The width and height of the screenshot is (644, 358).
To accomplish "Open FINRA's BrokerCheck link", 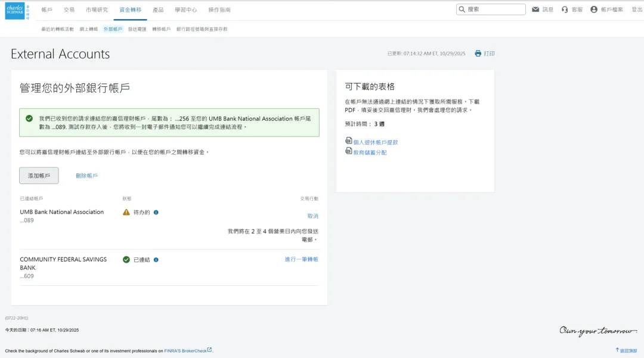I will coord(185,351).
